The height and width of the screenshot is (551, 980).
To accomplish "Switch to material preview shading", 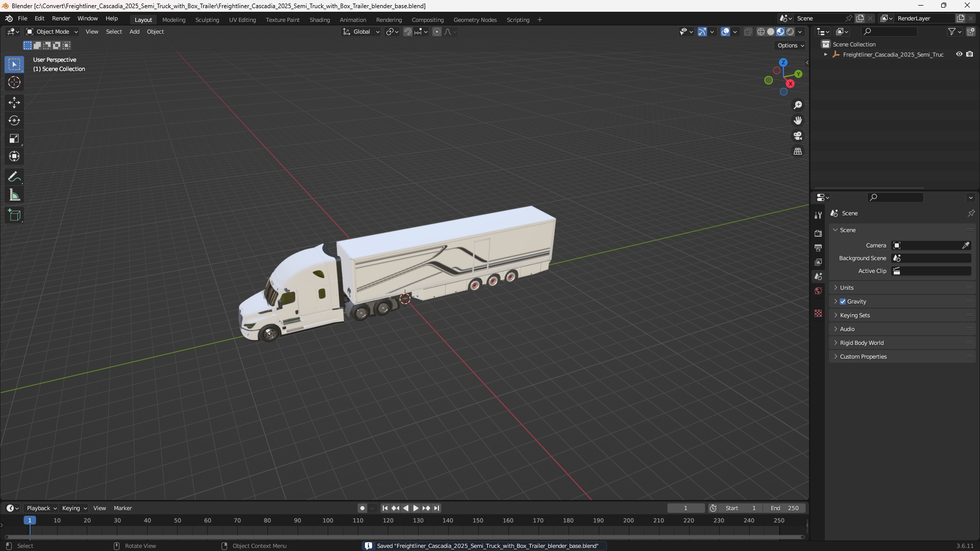I will [x=780, y=32].
